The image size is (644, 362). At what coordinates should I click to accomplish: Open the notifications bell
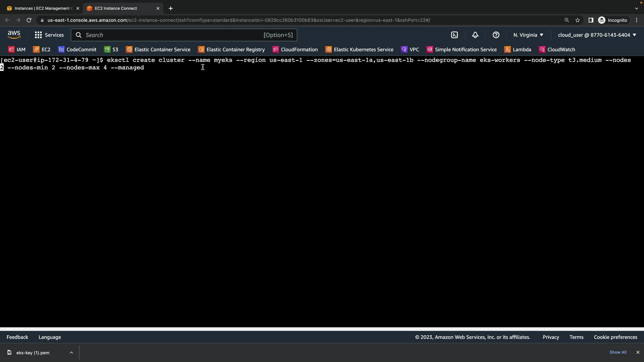475,35
